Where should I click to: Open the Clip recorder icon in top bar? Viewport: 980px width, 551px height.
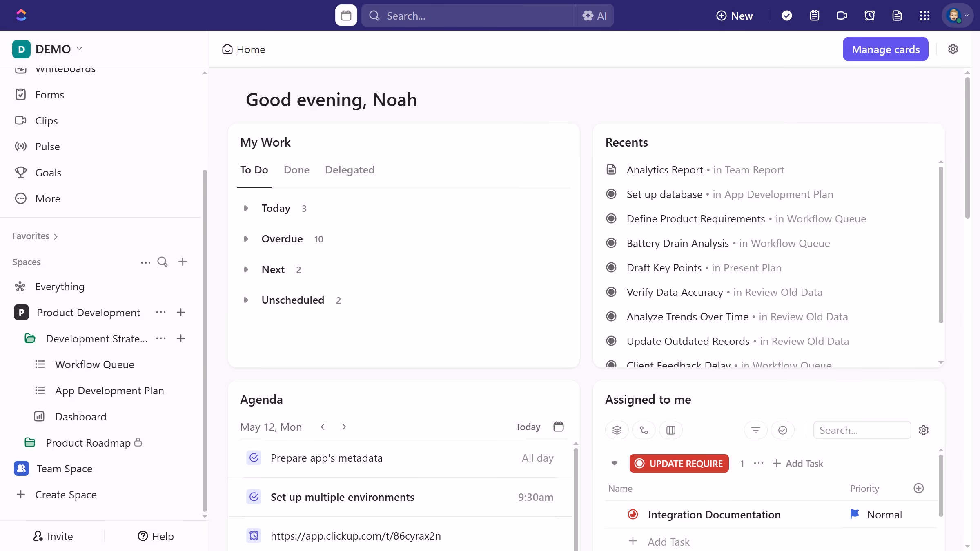pyautogui.click(x=842, y=16)
